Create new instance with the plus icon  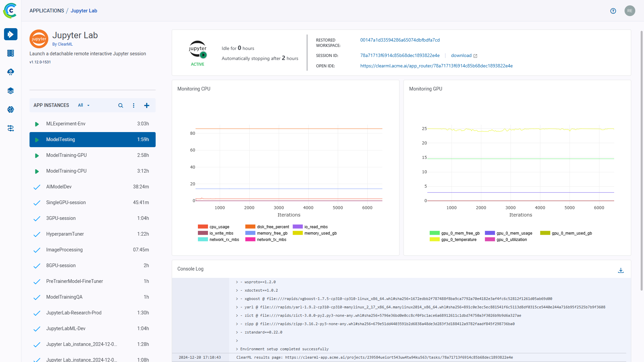pyautogui.click(x=147, y=105)
